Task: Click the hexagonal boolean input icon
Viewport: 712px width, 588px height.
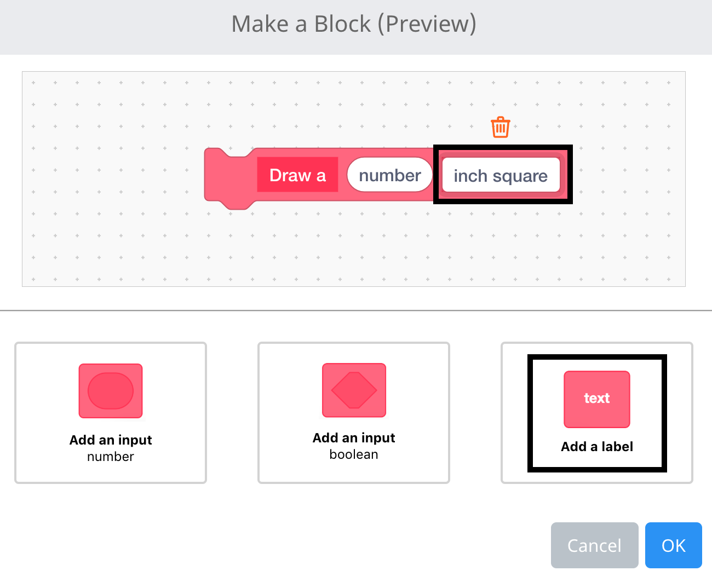Action: (353, 390)
